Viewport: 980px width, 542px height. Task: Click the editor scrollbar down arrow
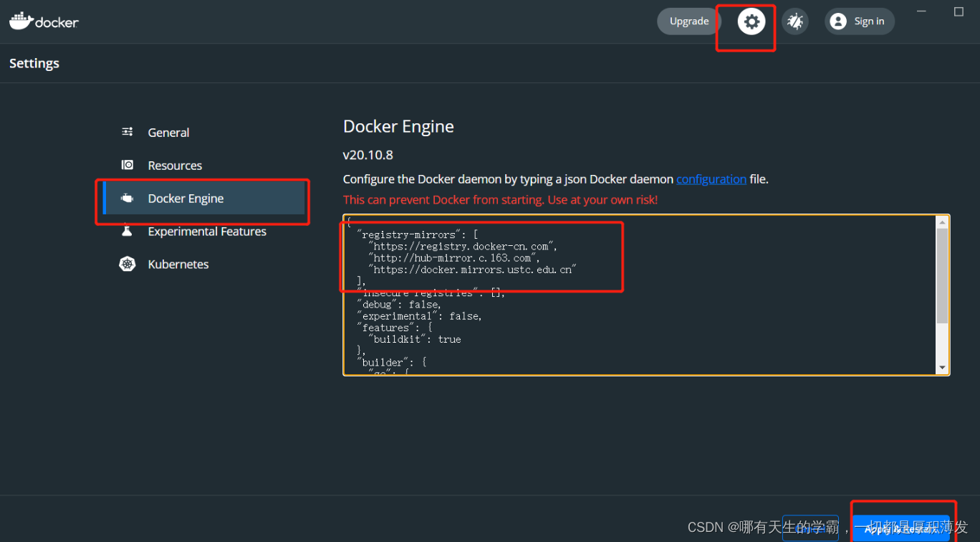pos(942,366)
